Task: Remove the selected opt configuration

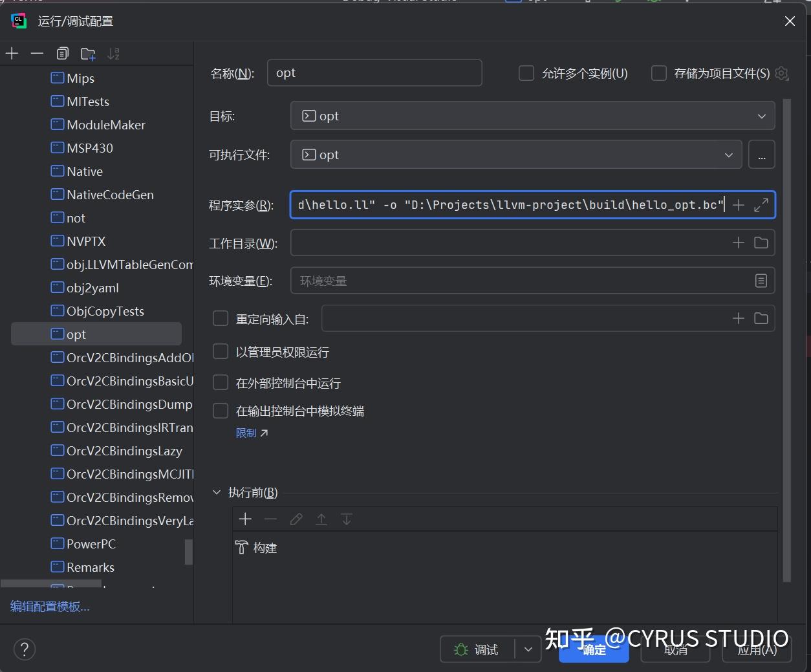Action: point(36,53)
